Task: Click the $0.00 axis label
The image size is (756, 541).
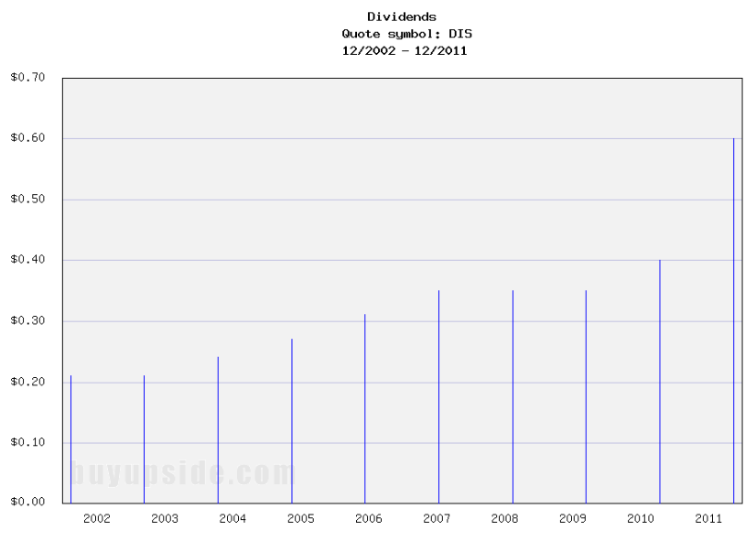Action: 27,502
